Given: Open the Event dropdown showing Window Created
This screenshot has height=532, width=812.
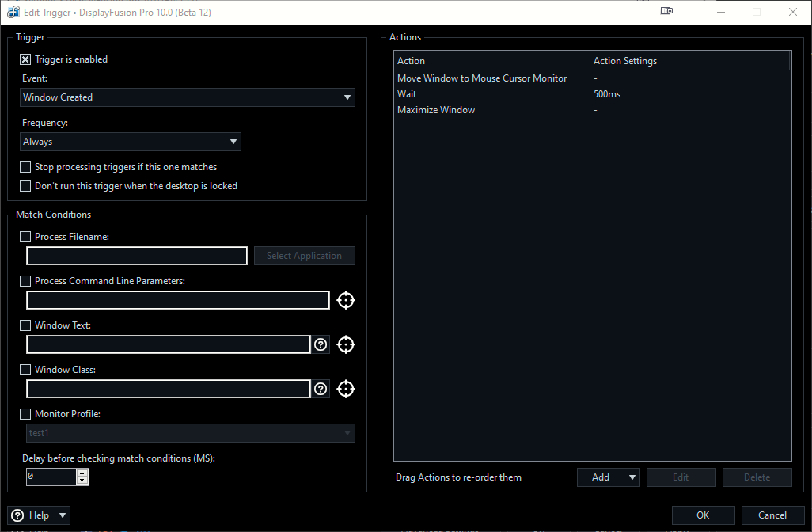Looking at the screenshot, I should pos(187,97).
